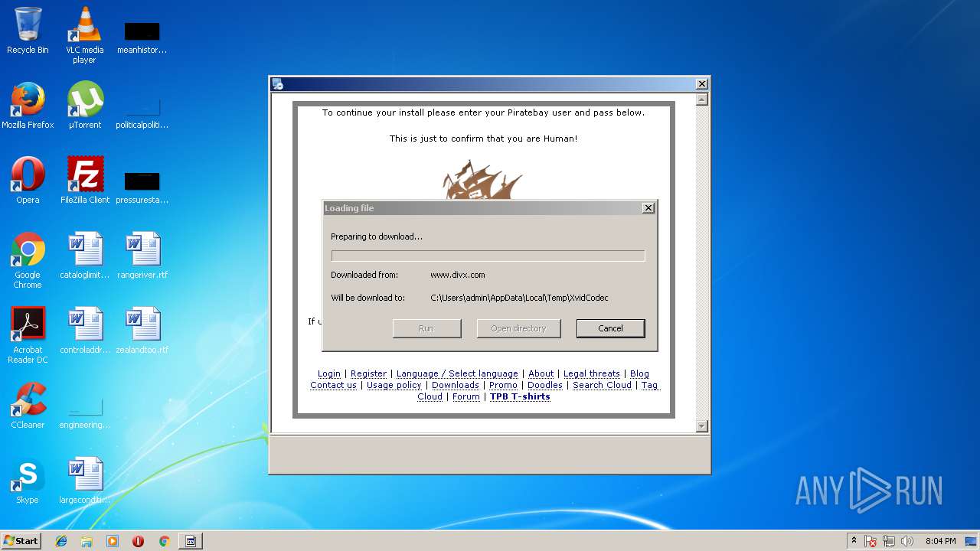Select the rangeriver.rtf document
The width and height of the screenshot is (980, 551).
(142, 256)
